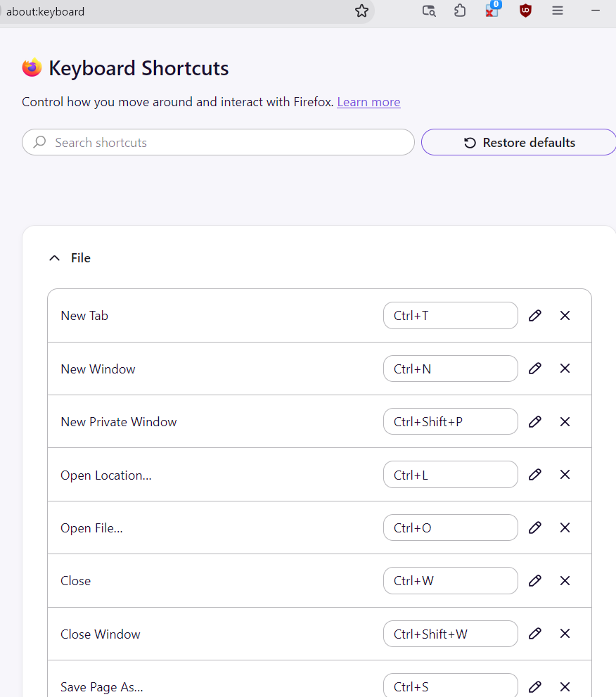Image resolution: width=616 pixels, height=697 pixels.
Task: Open the uBlock Origin shield icon
Action: [x=526, y=11]
